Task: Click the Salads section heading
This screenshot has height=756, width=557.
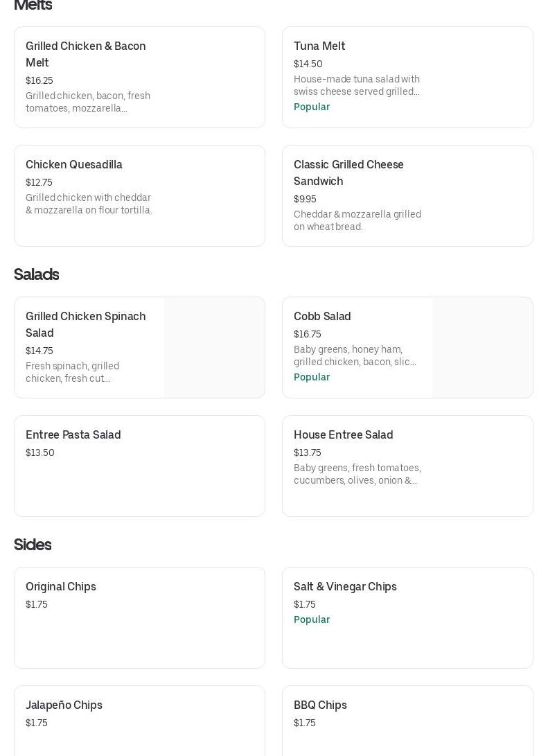Action: point(36,274)
